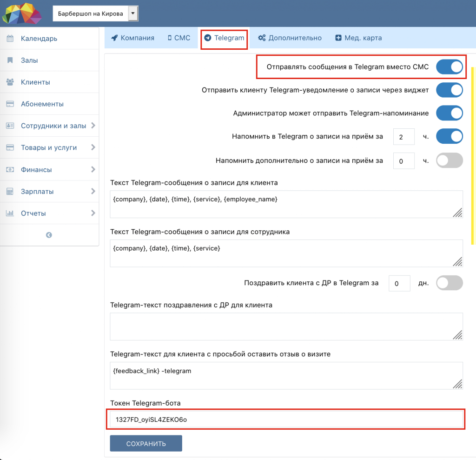The height and width of the screenshot is (460, 476).
Task: Click the rocket icon on Компания tab
Action: point(114,38)
